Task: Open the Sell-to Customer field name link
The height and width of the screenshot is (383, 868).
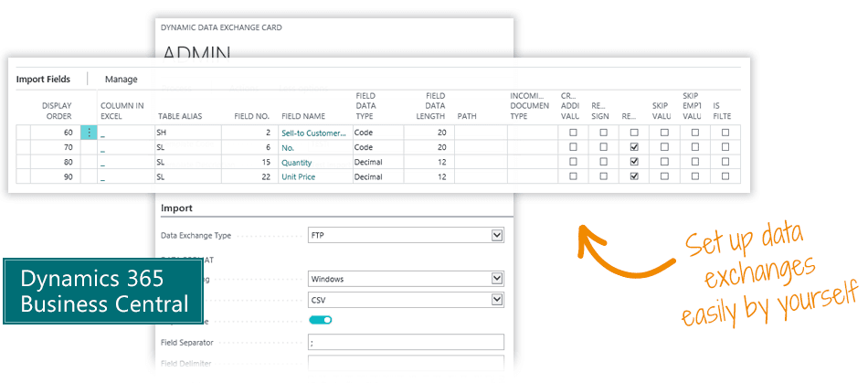Action: (315, 133)
